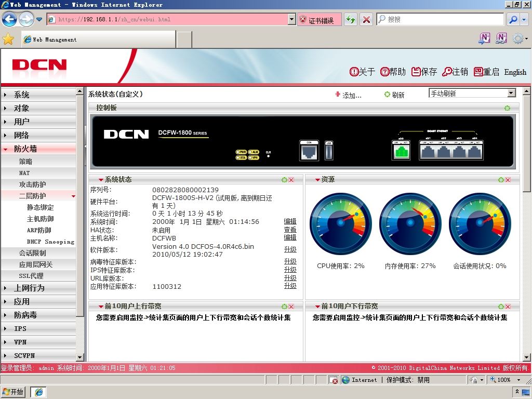Click the 添加... add widget button

(348, 95)
